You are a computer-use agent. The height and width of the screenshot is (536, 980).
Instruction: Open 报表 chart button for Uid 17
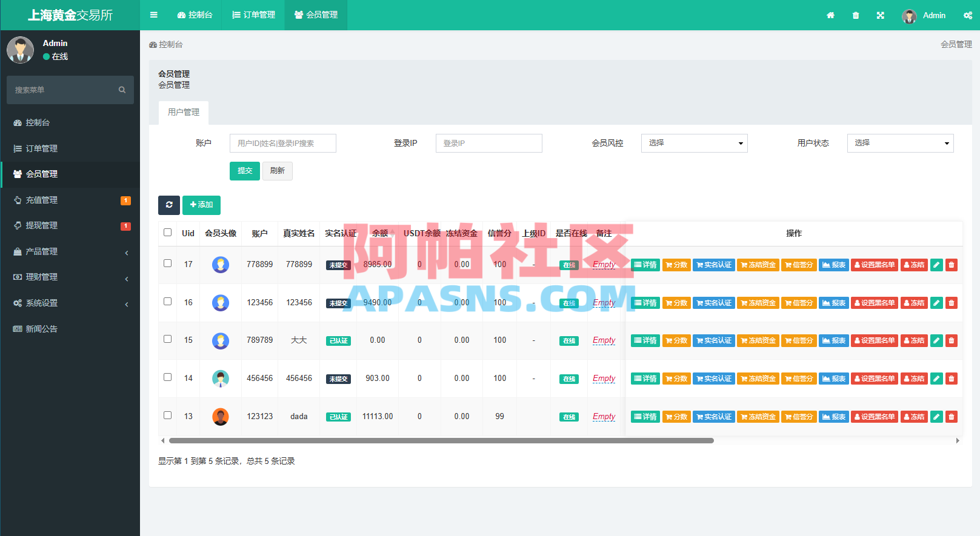(x=834, y=265)
